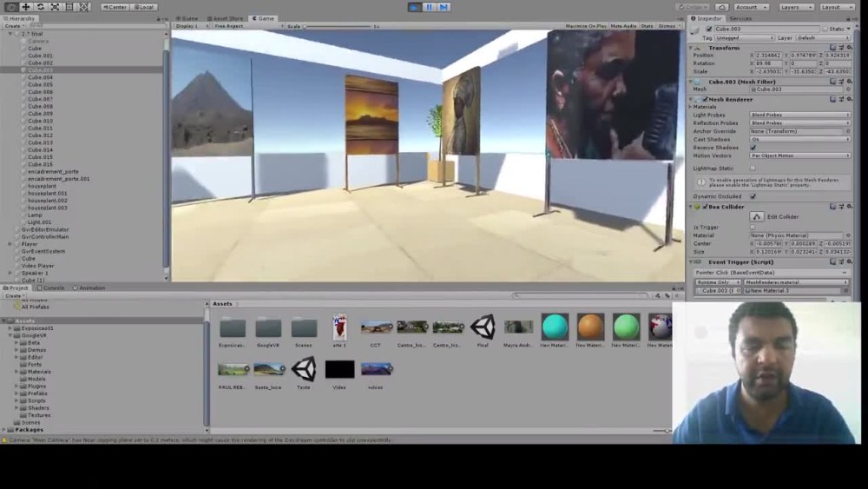Viewport: 868px width, 489px height.
Task: Toggle pivot mode Center button
Action: coord(115,7)
